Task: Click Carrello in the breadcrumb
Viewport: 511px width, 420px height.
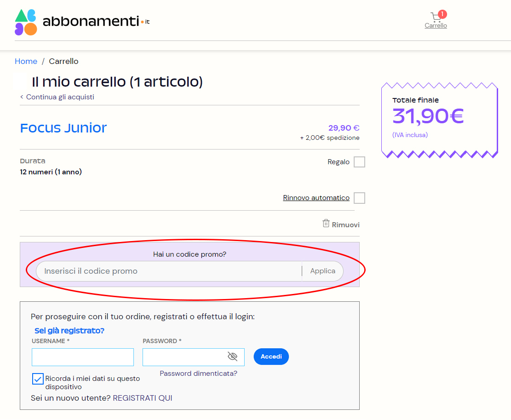Action: 64,61
